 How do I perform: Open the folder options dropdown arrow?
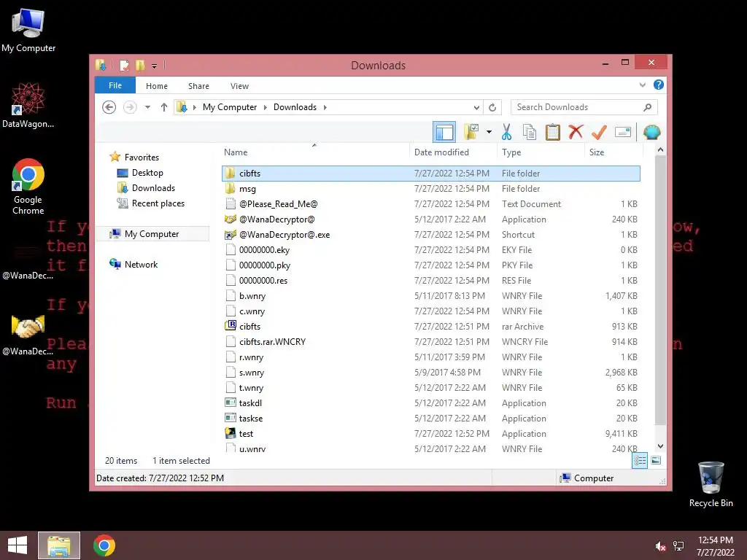pyautogui.click(x=489, y=132)
